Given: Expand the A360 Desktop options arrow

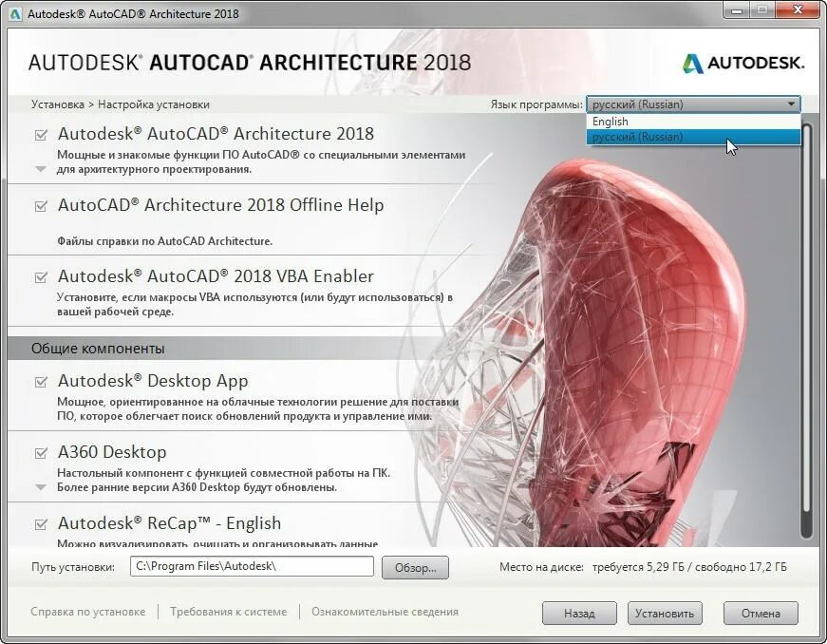Looking at the screenshot, I should 41,487.
